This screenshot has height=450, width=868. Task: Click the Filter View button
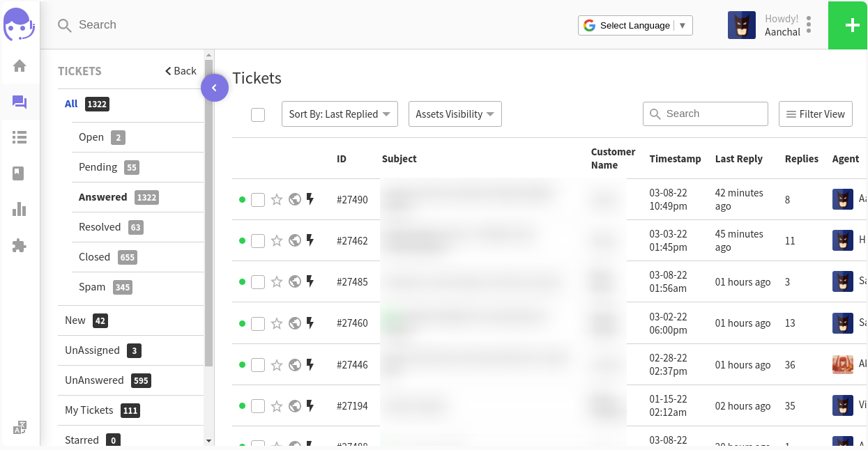(815, 114)
